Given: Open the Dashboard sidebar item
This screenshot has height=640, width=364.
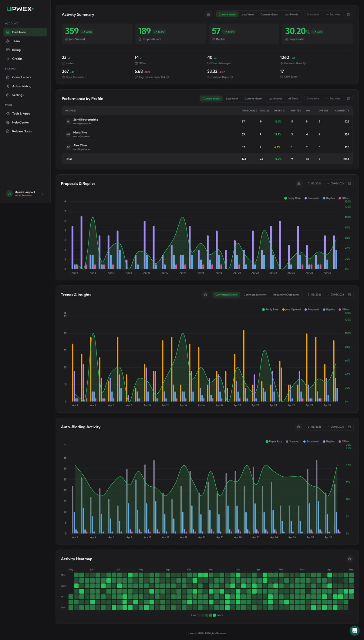Looking at the screenshot, I should click(x=25, y=32).
